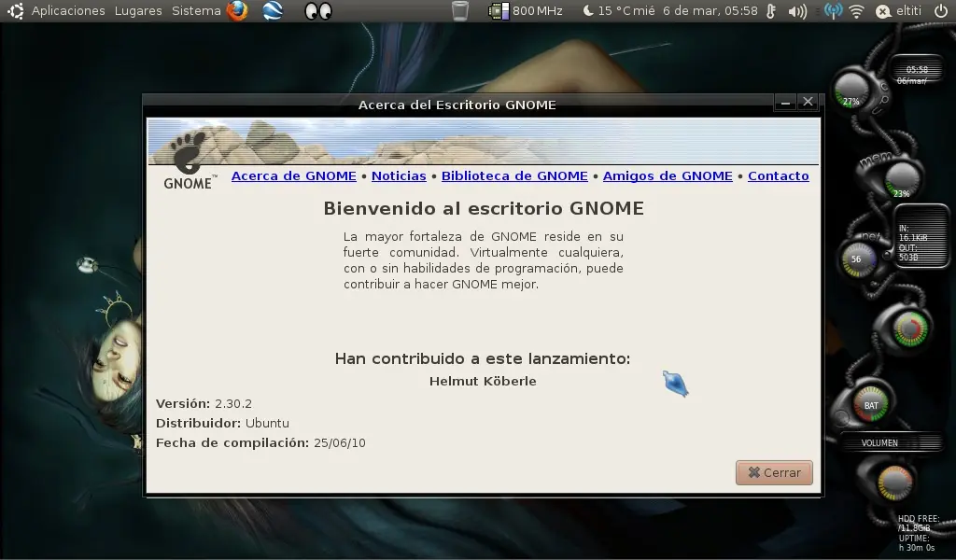Click the xeyes applet in the panel
The image size is (956, 560).
click(317, 11)
